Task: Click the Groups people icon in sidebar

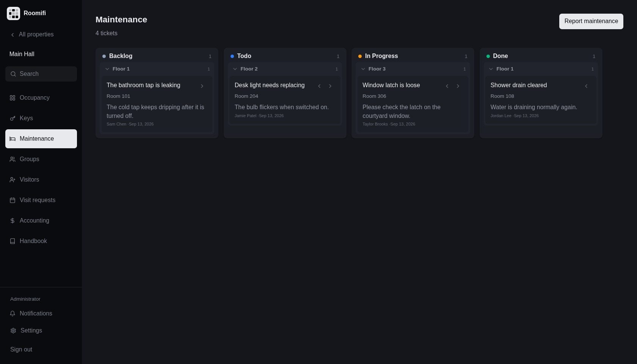Action: tap(13, 159)
